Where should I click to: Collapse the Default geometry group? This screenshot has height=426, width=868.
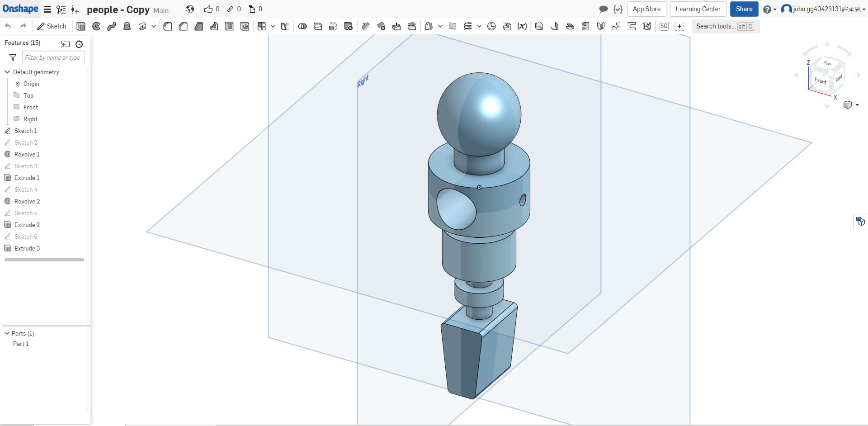click(x=7, y=72)
